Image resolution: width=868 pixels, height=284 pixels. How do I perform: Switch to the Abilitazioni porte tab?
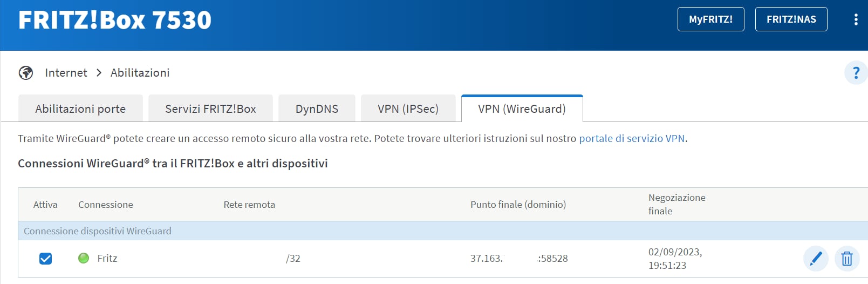pos(80,109)
